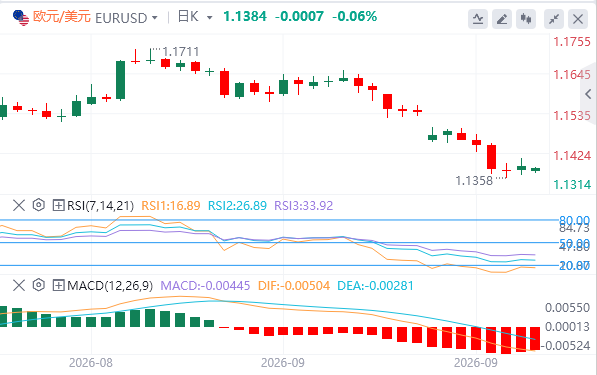Open RSI indicator settings hexagon icon

coord(38,205)
